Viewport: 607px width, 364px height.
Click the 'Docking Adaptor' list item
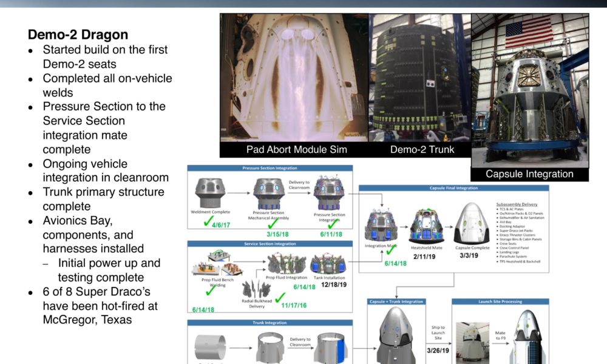coord(512,226)
